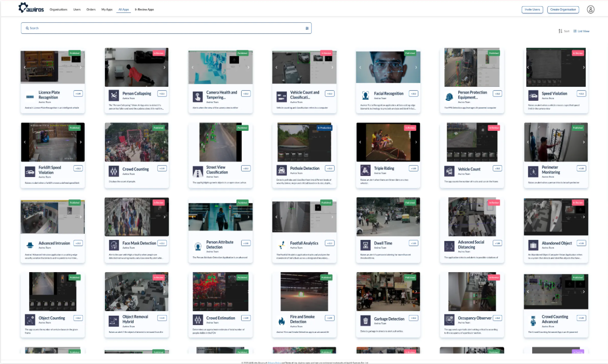
Task: Open the Users tab
Action: coord(77,10)
